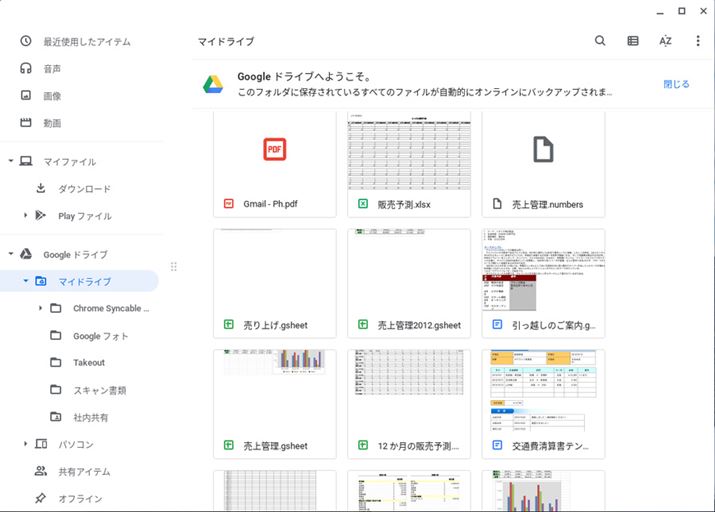Click the headphones icon for 音声

point(26,68)
